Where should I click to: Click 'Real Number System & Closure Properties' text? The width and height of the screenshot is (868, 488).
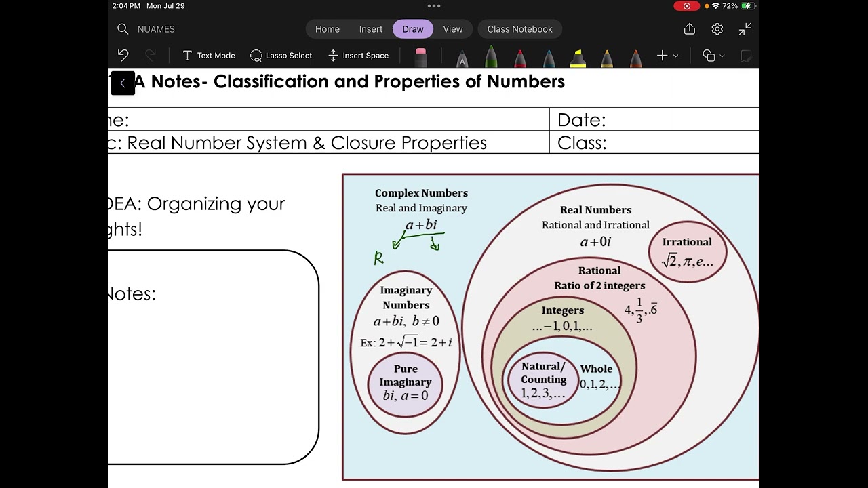click(307, 143)
